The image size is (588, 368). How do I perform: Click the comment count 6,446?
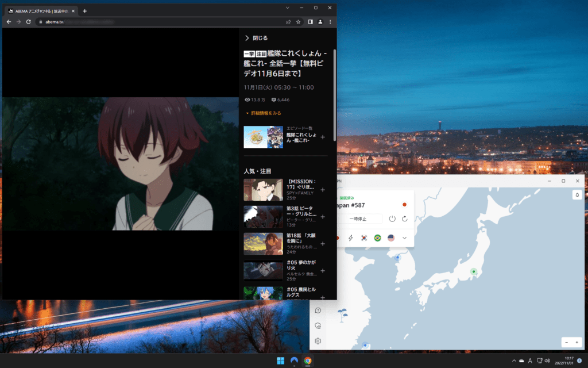280,100
